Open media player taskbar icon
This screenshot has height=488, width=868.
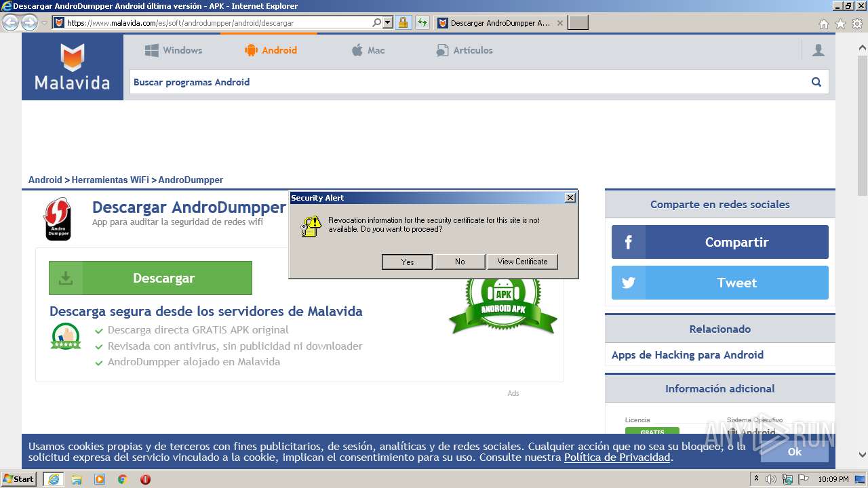100,479
